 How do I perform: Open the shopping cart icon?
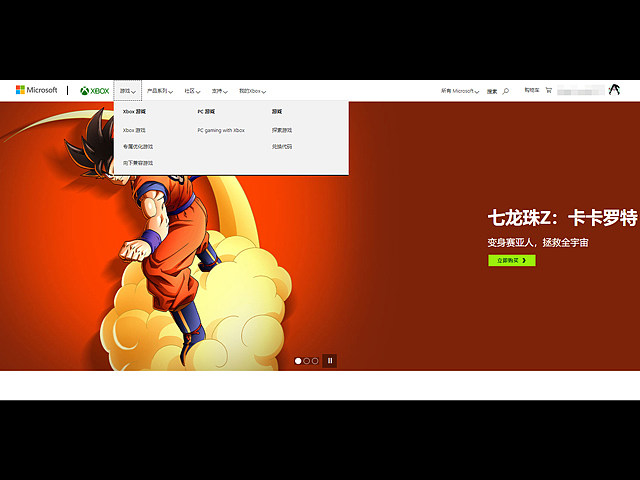pyautogui.click(x=548, y=90)
